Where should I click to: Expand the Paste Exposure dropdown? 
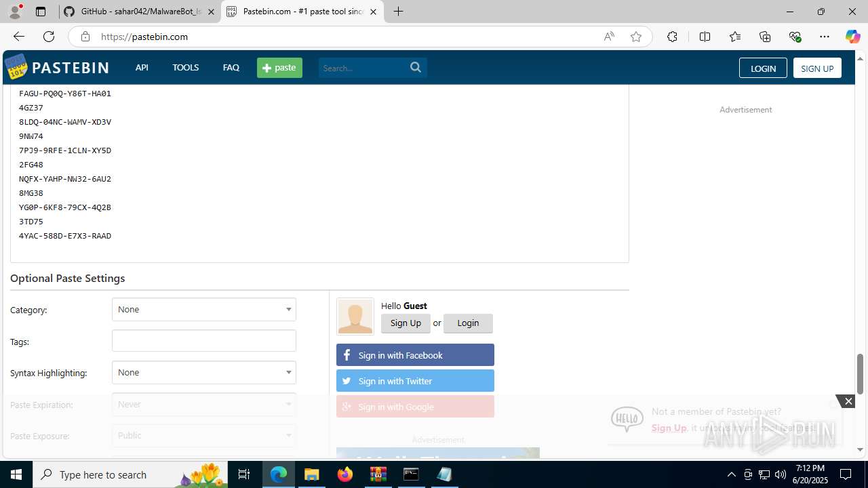point(204,435)
